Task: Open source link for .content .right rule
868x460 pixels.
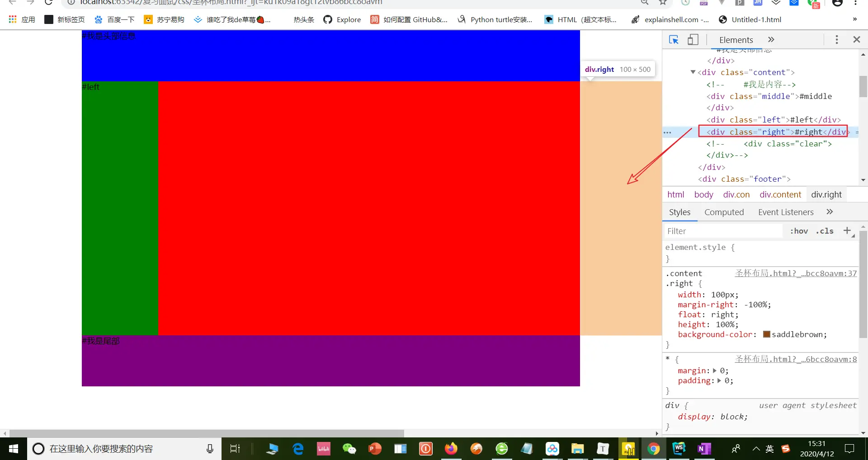Action: [x=796, y=273]
